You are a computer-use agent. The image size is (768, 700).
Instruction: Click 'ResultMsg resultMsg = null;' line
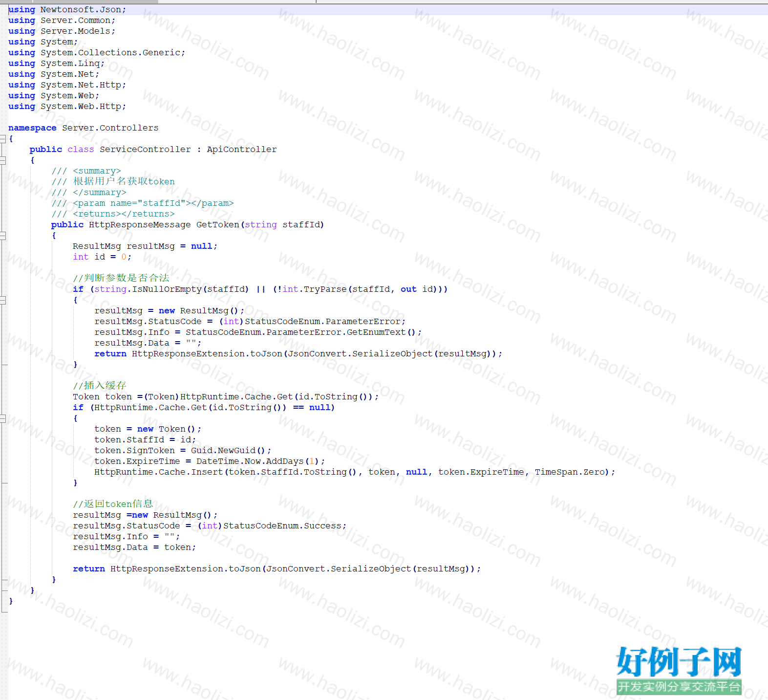pyautogui.click(x=145, y=246)
